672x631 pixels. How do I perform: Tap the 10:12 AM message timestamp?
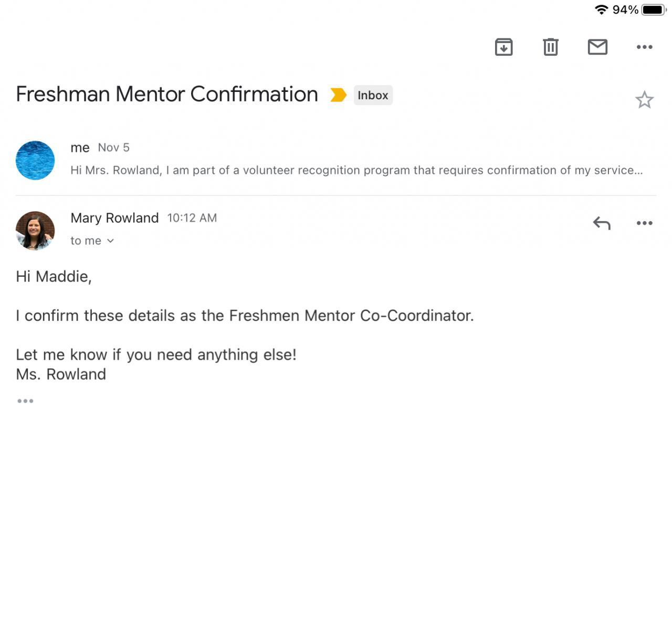pyautogui.click(x=192, y=218)
